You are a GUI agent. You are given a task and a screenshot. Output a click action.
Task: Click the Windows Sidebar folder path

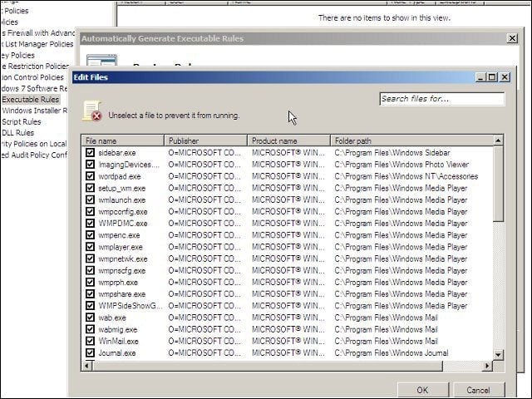(x=392, y=153)
